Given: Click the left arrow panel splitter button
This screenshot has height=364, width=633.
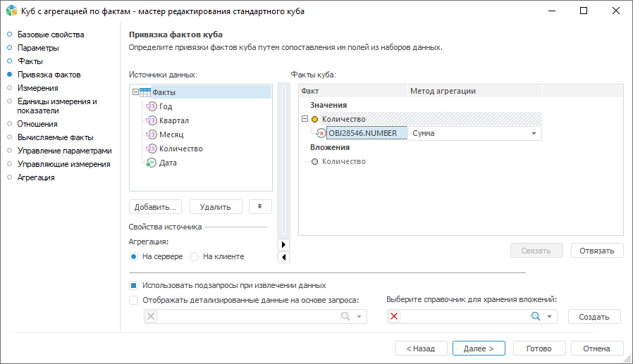Looking at the screenshot, I should click(284, 257).
